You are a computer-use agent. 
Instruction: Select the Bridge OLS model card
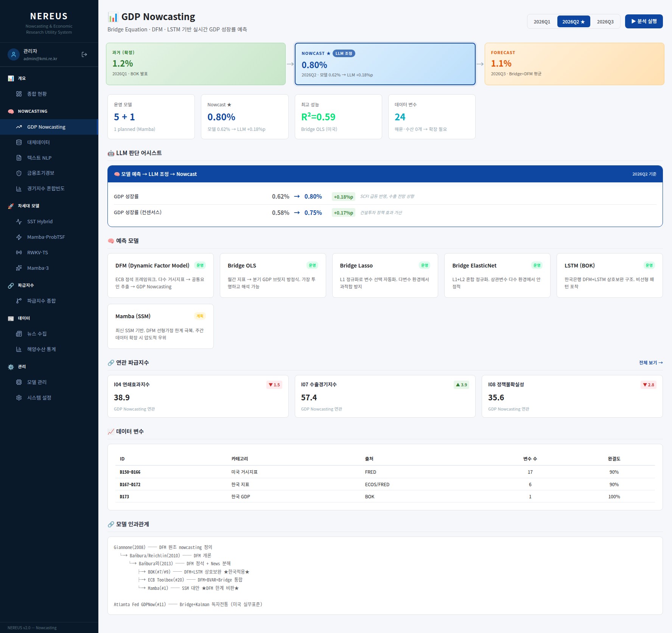click(273, 275)
